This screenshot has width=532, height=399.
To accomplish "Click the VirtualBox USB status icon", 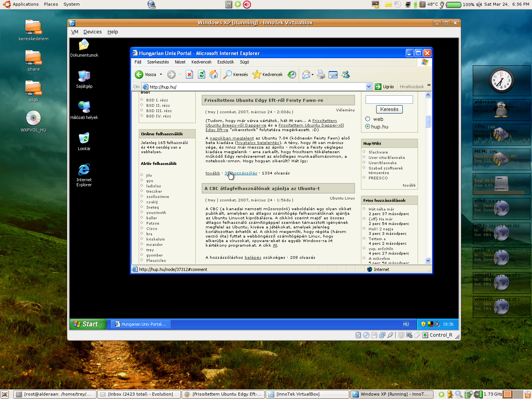I will coord(390,335).
